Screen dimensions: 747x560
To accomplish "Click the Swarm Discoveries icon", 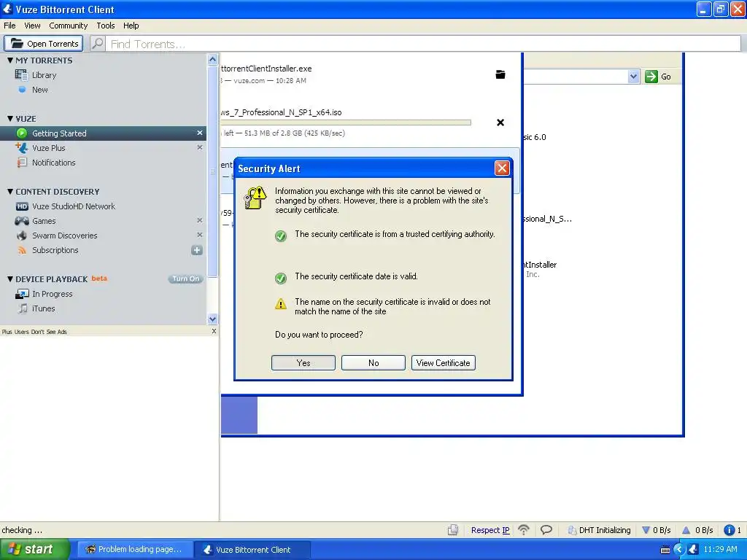I will [22, 236].
